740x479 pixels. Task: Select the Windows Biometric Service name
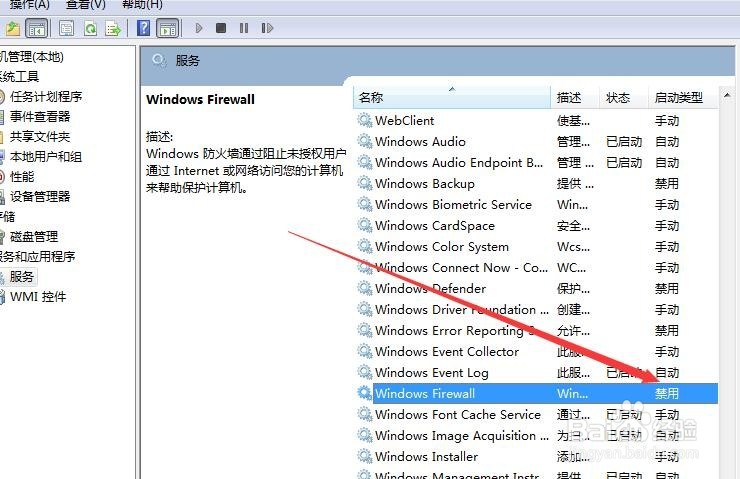coord(454,204)
